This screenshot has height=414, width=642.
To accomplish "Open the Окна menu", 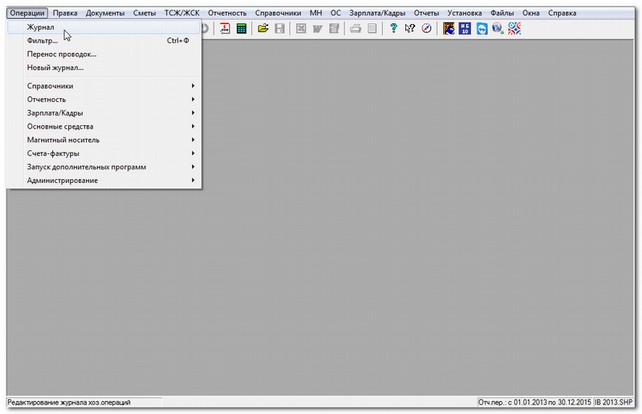I will click(531, 13).
